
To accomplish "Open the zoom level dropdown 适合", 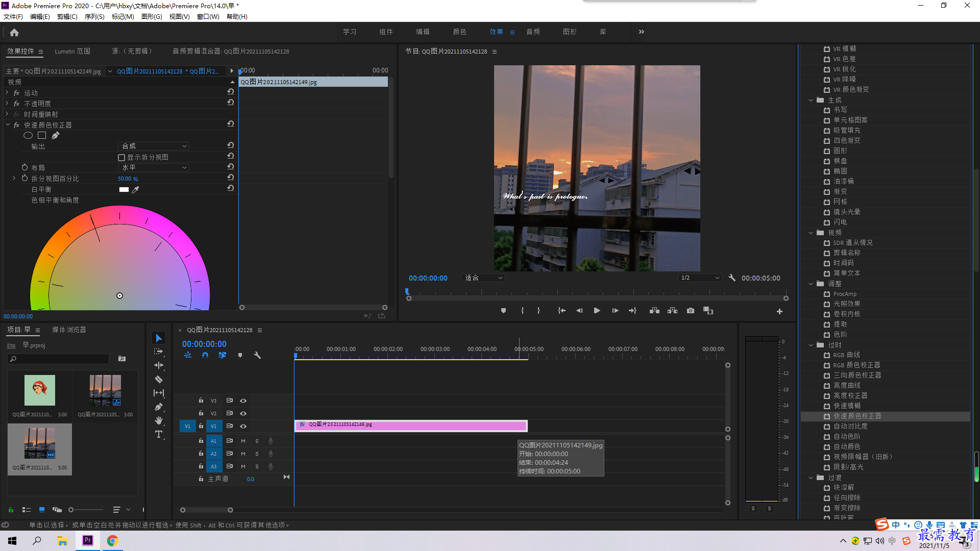I will click(483, 278).
